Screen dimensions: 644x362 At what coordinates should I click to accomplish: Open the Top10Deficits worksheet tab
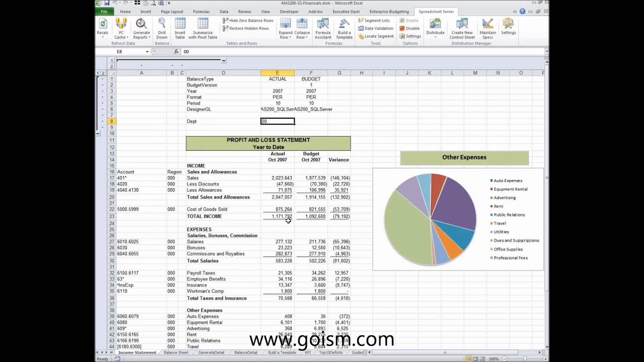click(x=331, y=352)
